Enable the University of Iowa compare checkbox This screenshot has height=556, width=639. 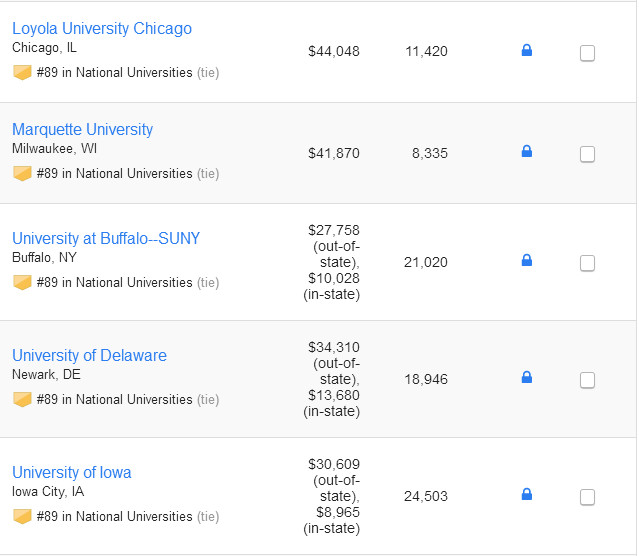587,497
